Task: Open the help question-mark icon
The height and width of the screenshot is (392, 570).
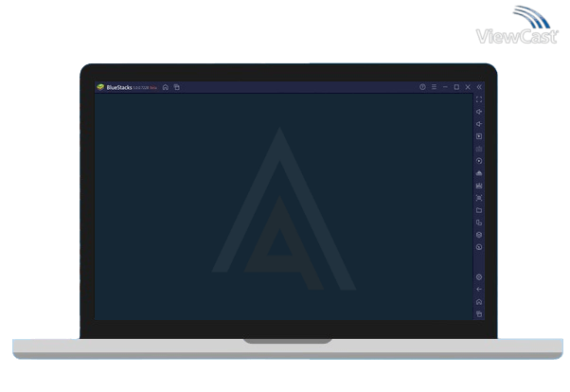Action: coord(422,87)
